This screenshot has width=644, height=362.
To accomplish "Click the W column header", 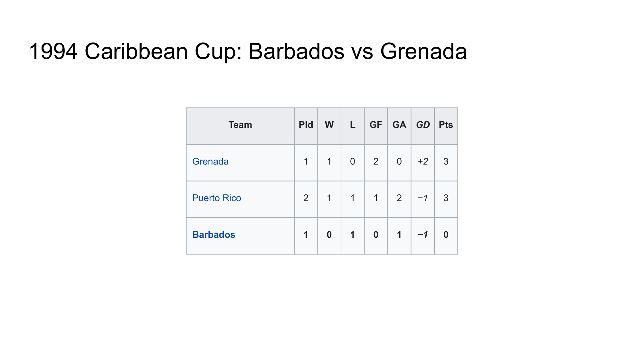I will click(329, 125).
